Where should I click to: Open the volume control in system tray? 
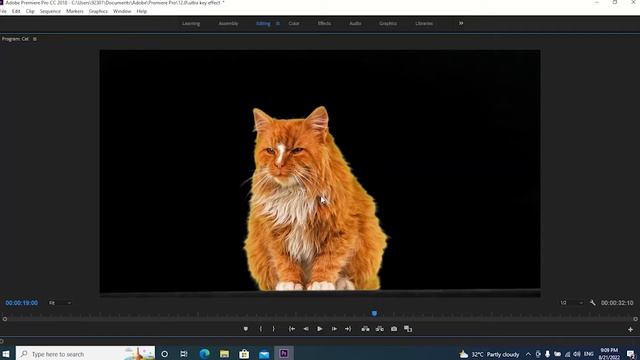576,354
